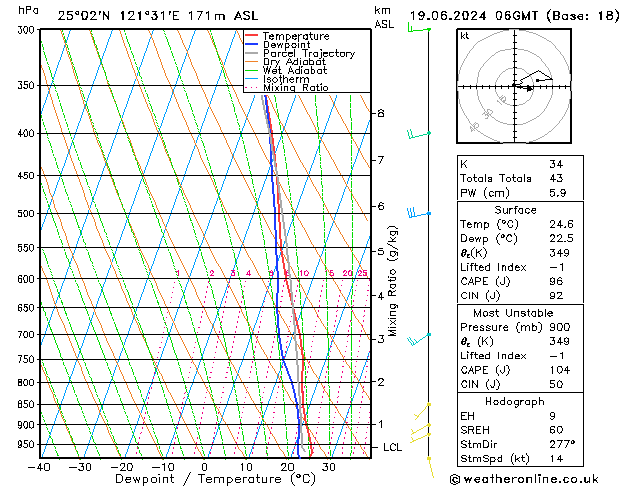
Task: Click the wind barb at 500 hPa
Action: click(x=419, y=213)
